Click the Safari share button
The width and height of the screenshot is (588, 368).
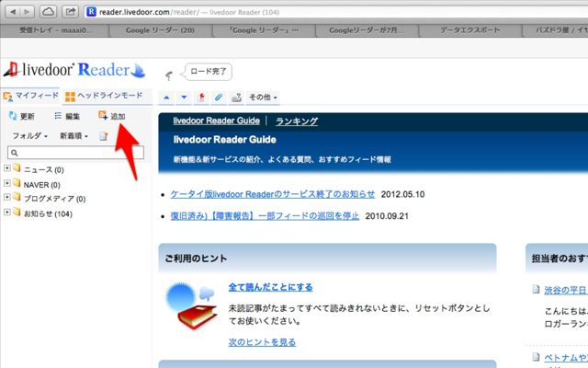(70, 12)
